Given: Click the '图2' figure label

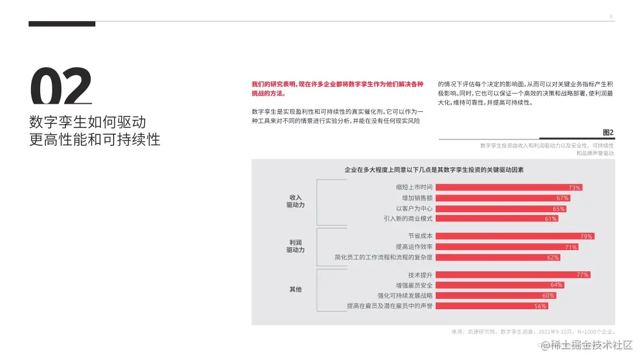Looking at the screenshot, I should 608,133.
